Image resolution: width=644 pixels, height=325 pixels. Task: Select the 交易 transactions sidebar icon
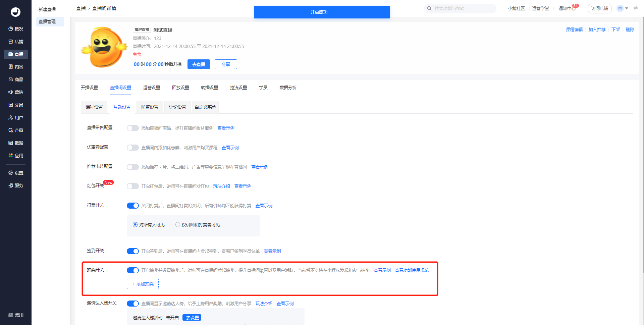pos(11,105)
